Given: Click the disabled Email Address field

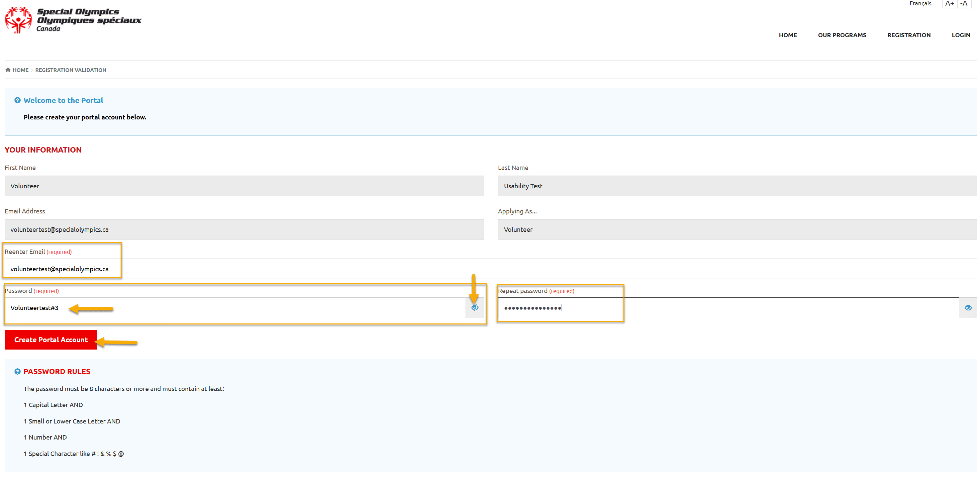Looking at the screenshot, I should [244, 229].
